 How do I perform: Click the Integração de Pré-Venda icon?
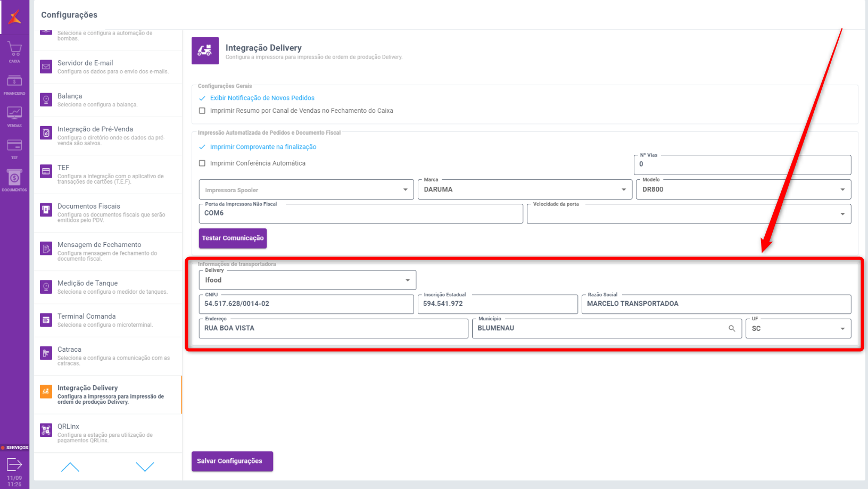tap(46, 132)
